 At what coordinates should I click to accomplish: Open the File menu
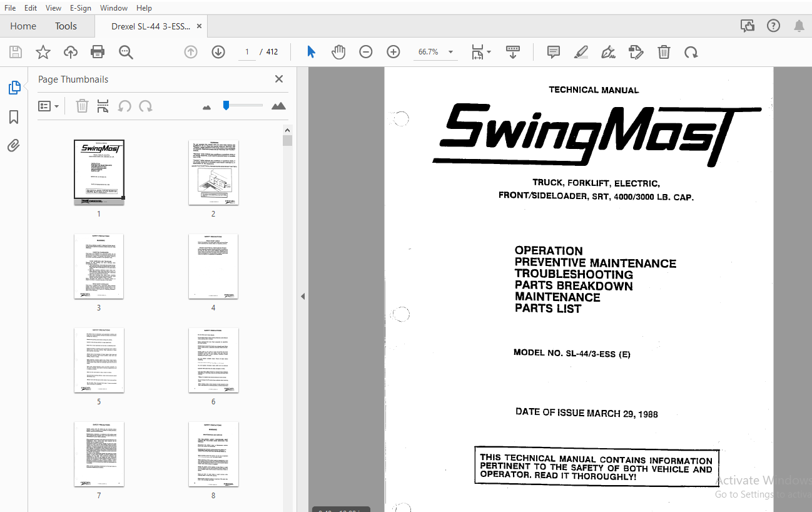(10, 8)
